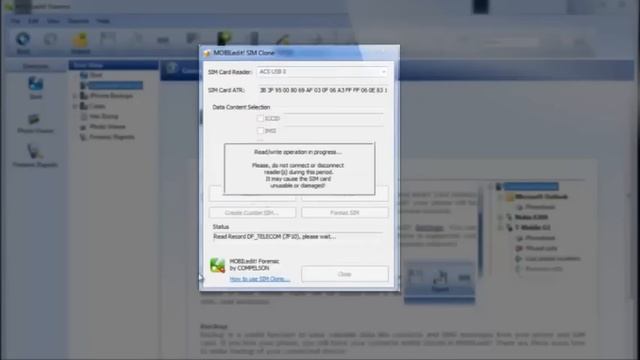Click the Format SIM button
Screen dimensions: 640x360
coord(345,213)
